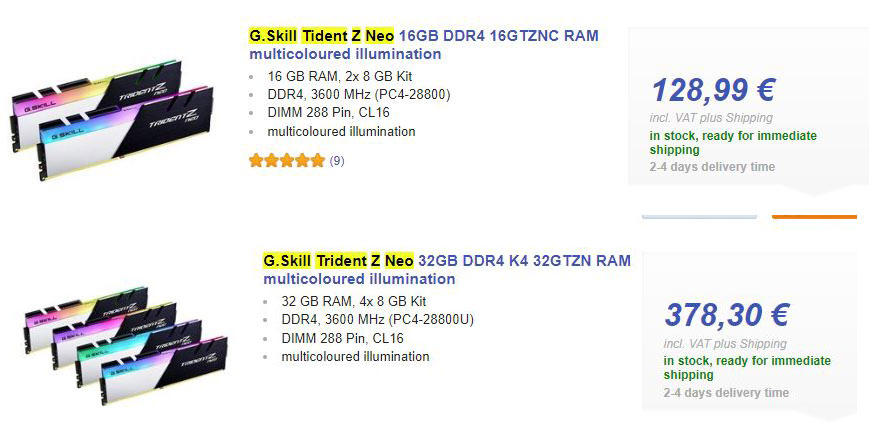The height and width of the screenshot is (428, 869).
Task: Click the delivery time text under 378,30 €
Action: [x=725, y=393]
